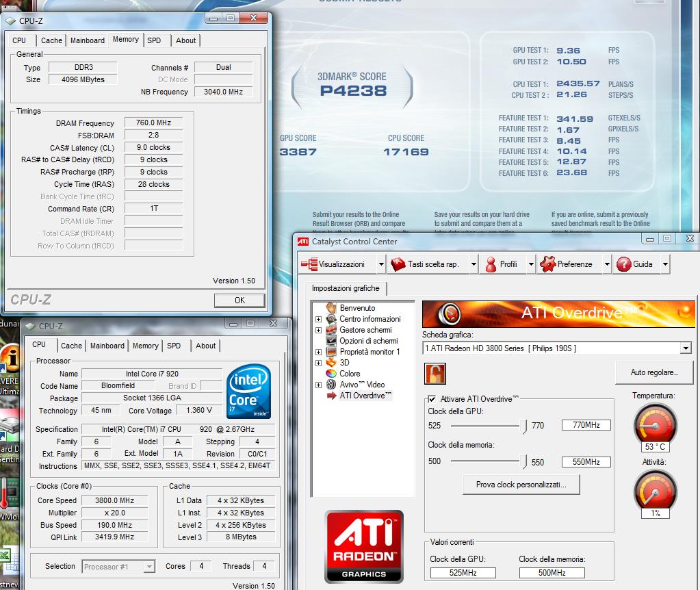This screenshot has width=700, height=590.
Task: Click the Core Speed 3800.0 MHz value
Action: coord(115,500)
